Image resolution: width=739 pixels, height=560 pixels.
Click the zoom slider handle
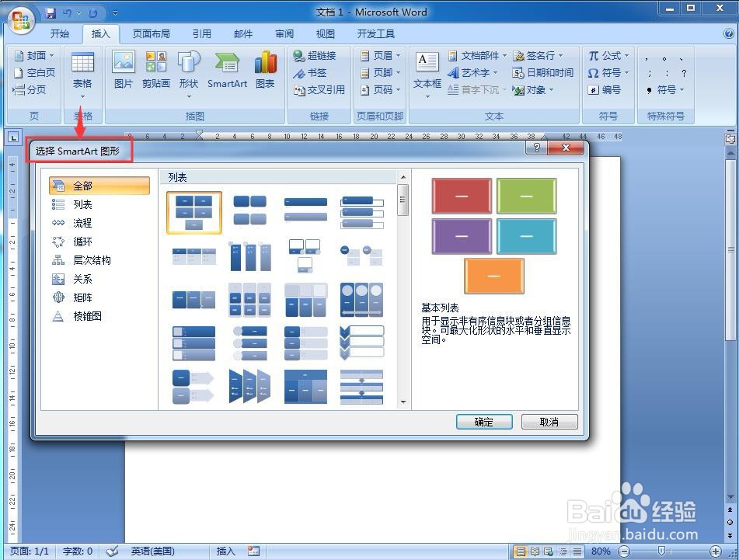point(661,551)
